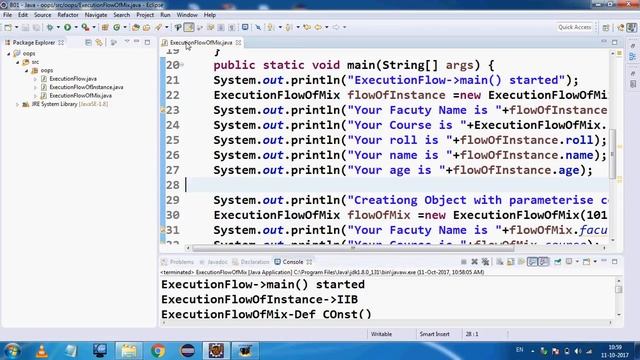Collapse the src folder node
Image resolution: width=640 pixels, height=360 pixels.
18,62
